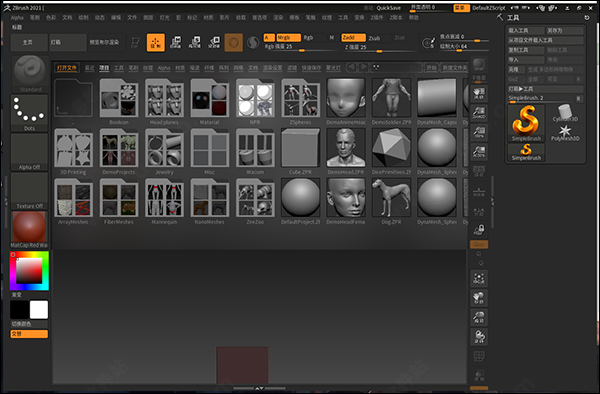This screenshot has height=394, width=600.
Task: Switch to the 最近 LightBox tab
Action: click(90, 68)
